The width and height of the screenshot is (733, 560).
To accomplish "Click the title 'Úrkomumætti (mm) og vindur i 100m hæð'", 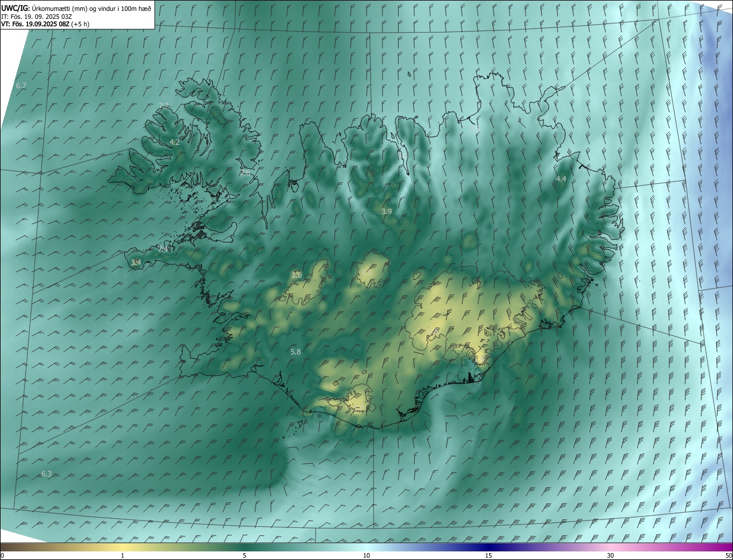I will click(92, 9).
